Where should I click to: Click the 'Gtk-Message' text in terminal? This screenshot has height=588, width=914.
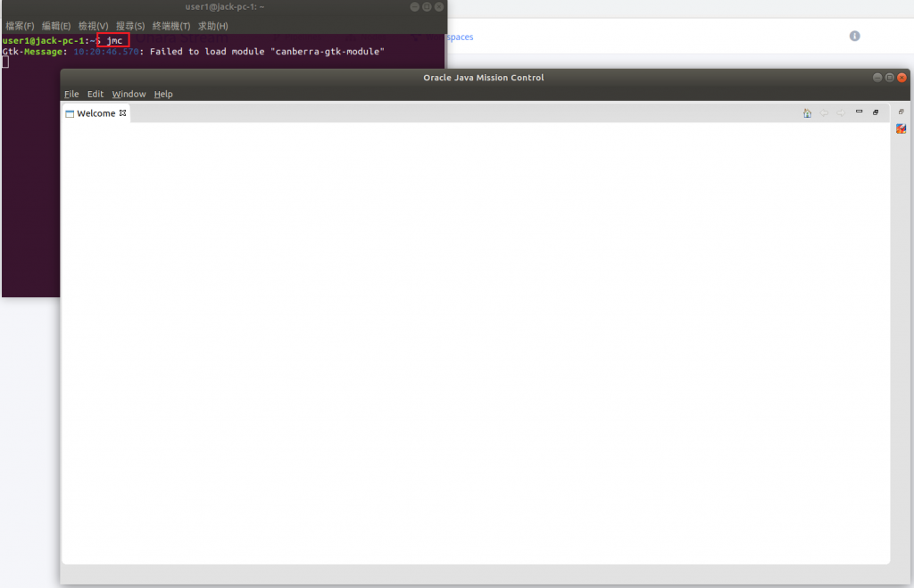click(33, 51)
